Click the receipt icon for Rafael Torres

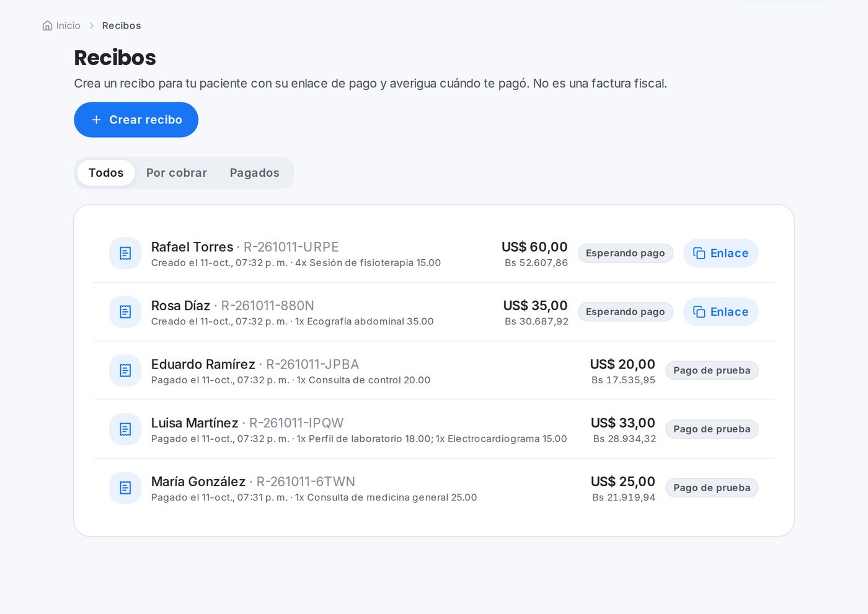(125, 253)
